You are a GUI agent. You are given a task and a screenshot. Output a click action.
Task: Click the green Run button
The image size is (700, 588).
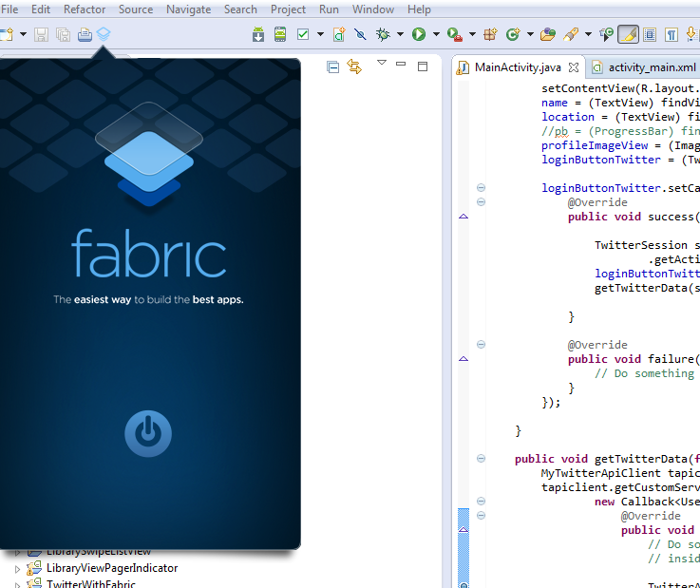418,34
